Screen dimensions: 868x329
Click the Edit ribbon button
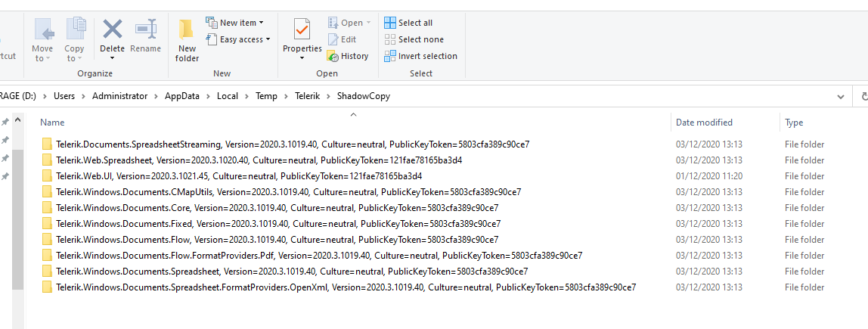click(x=342, y=39)
